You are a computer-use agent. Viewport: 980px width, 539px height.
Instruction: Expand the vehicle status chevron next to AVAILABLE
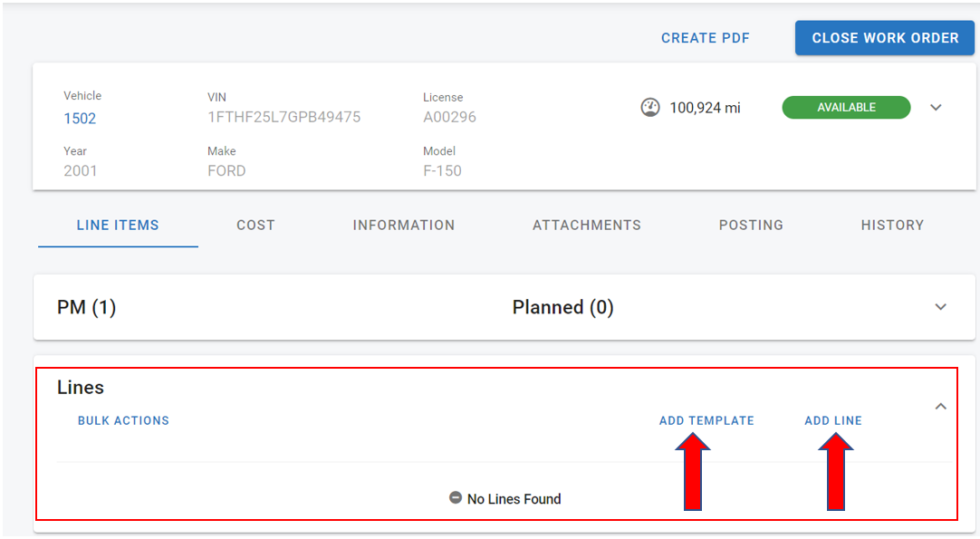tap(936, 108)
